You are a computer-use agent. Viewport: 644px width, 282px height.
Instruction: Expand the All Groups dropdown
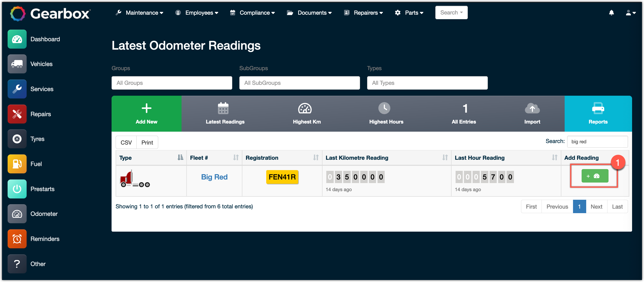[172, 83]
